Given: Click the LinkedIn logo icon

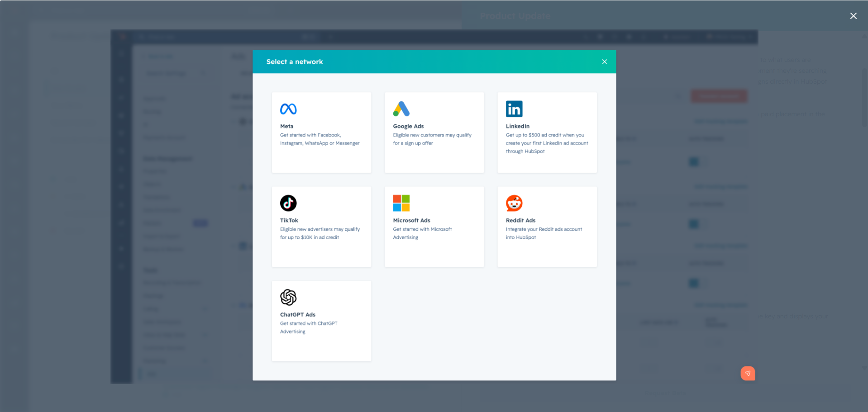Looking at the screenshot, I should tap(514, 109).
